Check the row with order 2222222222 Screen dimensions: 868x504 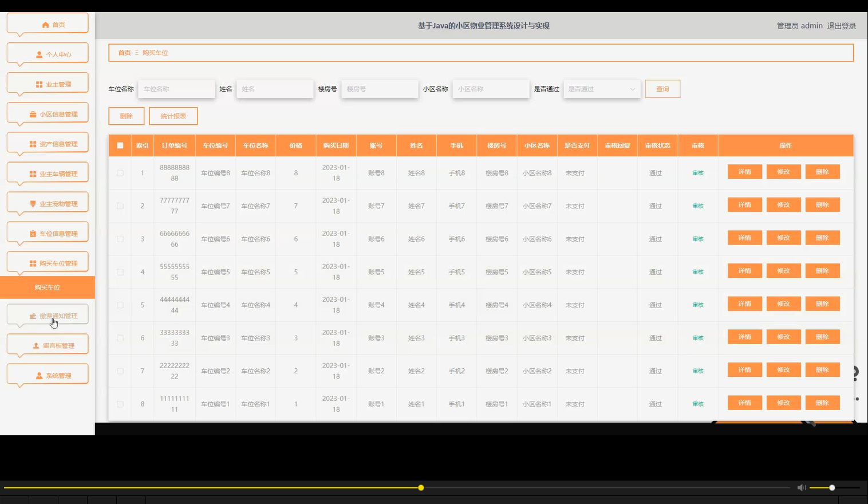(x=120, y=371)
